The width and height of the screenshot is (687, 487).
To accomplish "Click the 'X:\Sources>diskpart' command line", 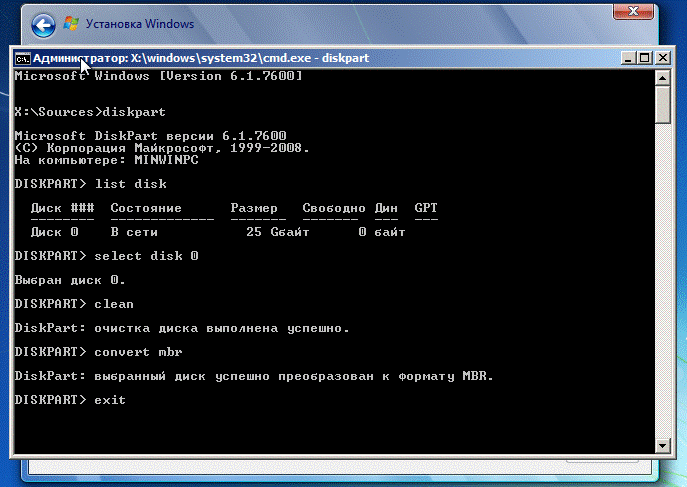I will 90,112.
